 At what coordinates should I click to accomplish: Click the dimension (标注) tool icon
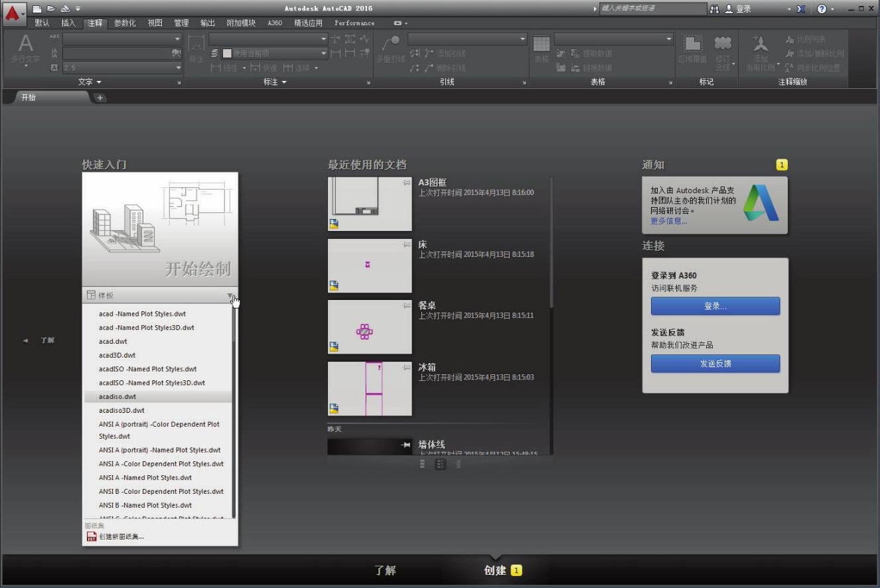[x=196, y=44]
